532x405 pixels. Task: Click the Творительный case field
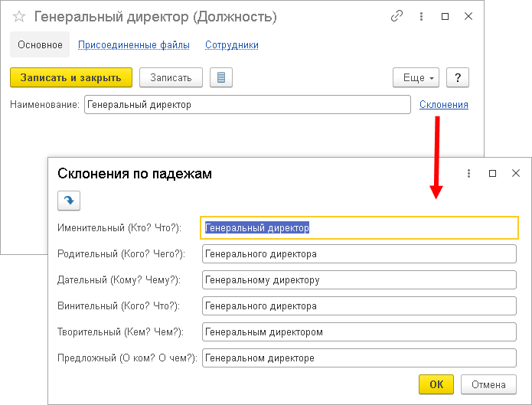[x=359, y=332]
